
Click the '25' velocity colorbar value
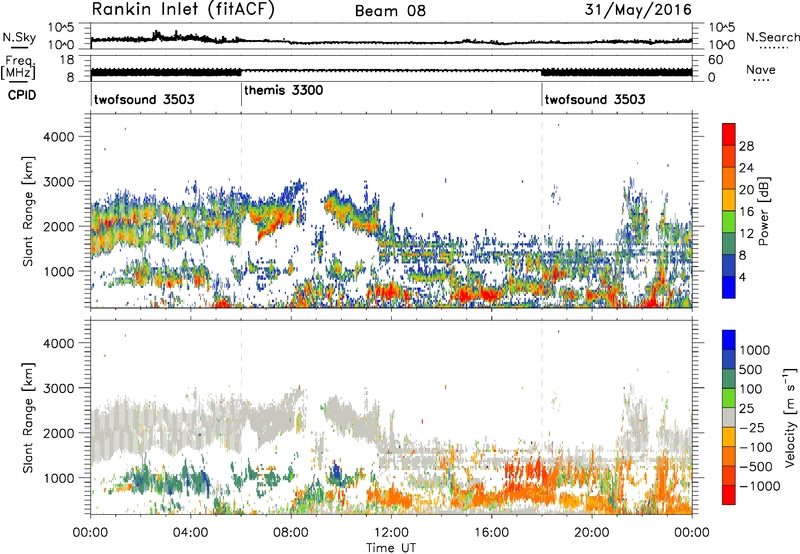[746, 408]
